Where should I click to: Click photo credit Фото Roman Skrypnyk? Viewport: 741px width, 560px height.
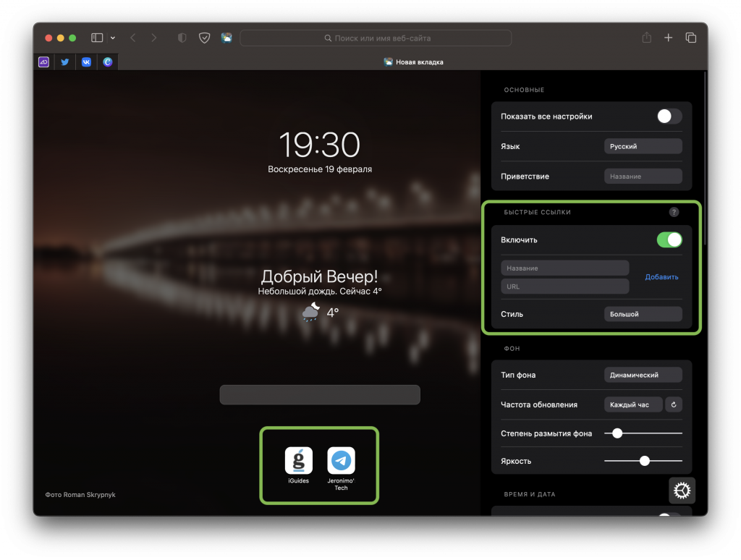click(x=80, y=495)
